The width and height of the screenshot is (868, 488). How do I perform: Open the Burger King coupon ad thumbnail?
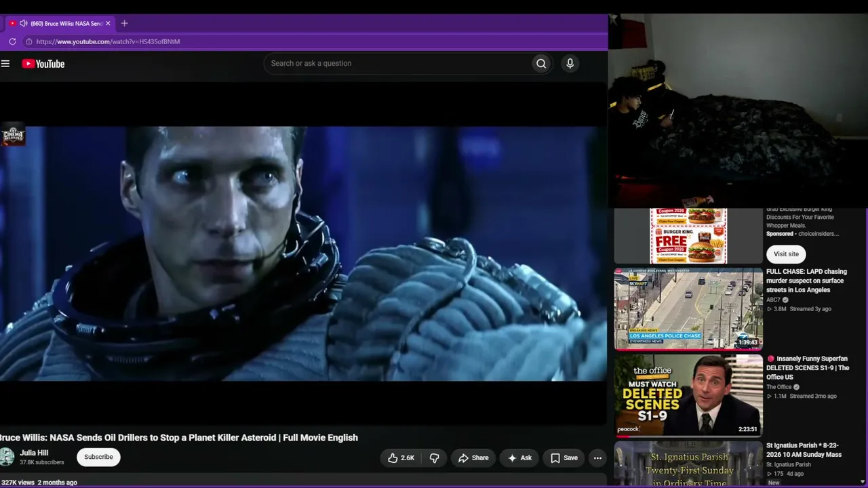point(688,236)
